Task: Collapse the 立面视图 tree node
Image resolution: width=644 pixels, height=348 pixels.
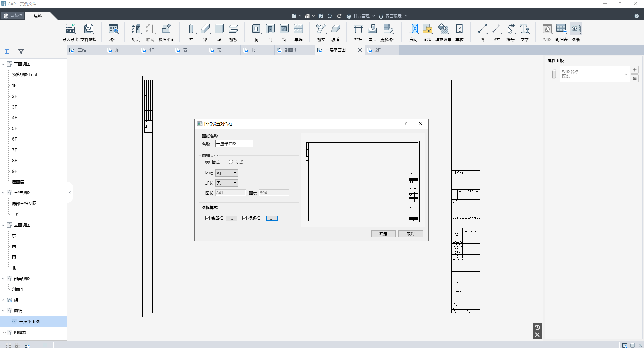Action: point(3,225)
